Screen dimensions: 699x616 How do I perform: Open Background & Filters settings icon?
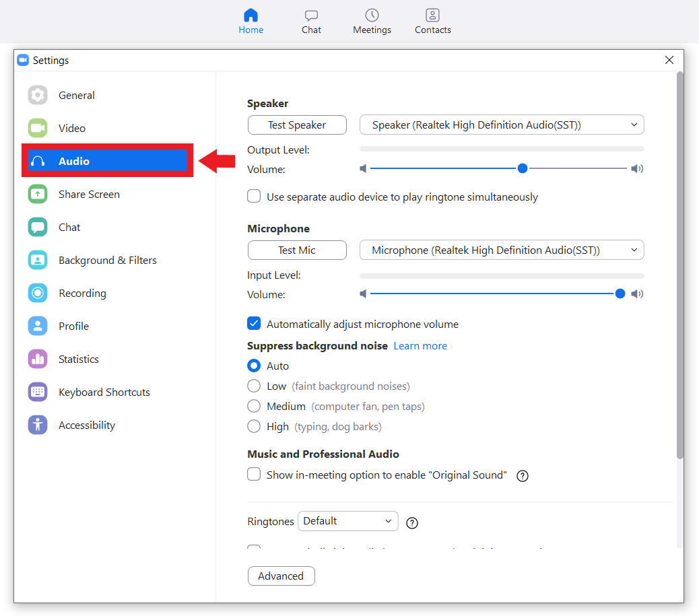(x=38, y=260)
